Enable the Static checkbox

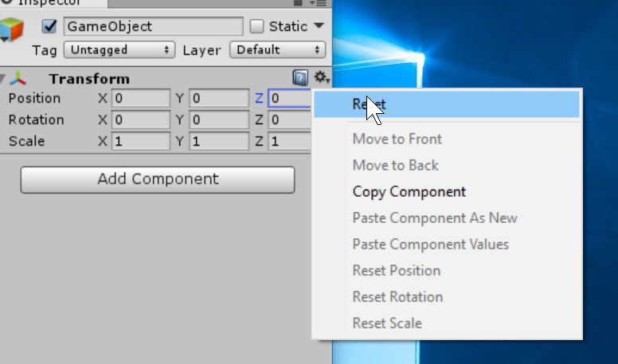pos(256,26)
